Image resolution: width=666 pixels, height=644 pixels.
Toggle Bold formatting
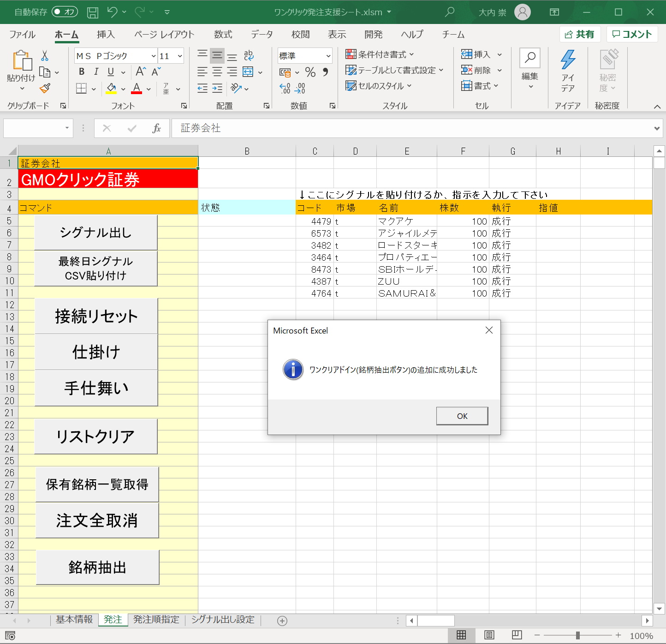82,72
